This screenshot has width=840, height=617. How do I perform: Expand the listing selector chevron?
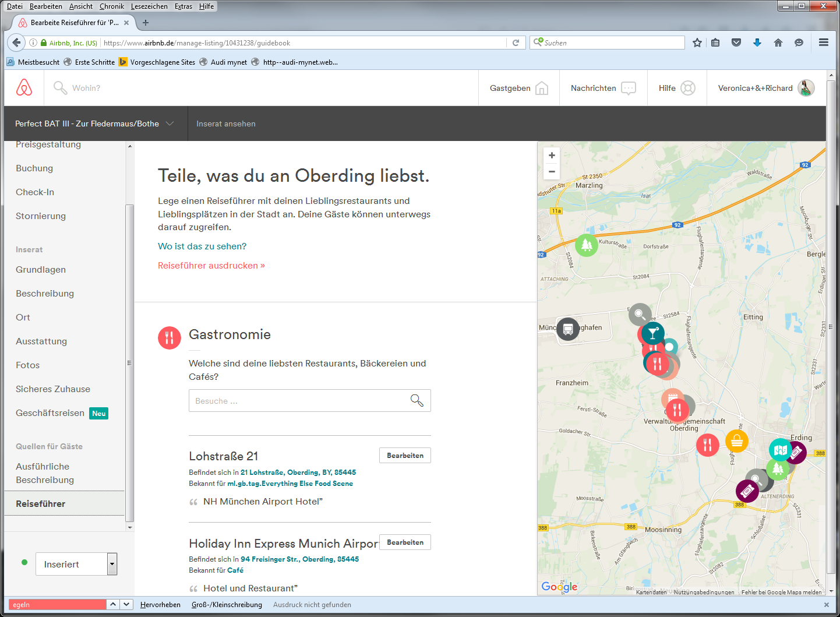click(x=170, y=124)
